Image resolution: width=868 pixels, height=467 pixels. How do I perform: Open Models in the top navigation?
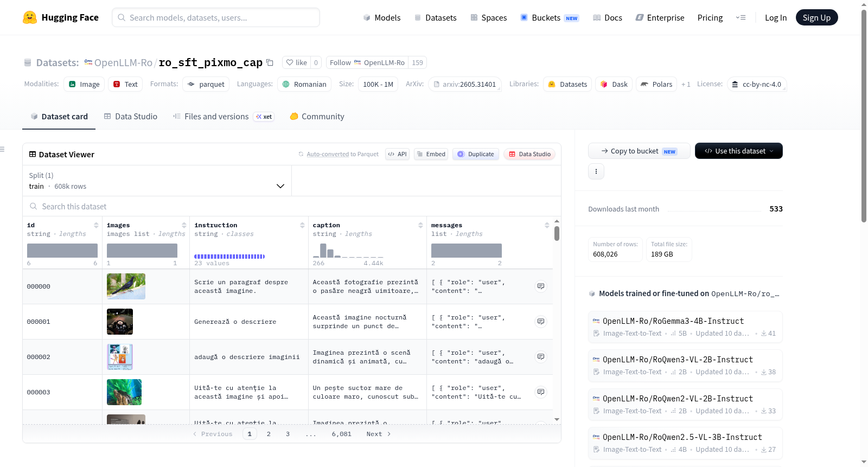point(381,17)
